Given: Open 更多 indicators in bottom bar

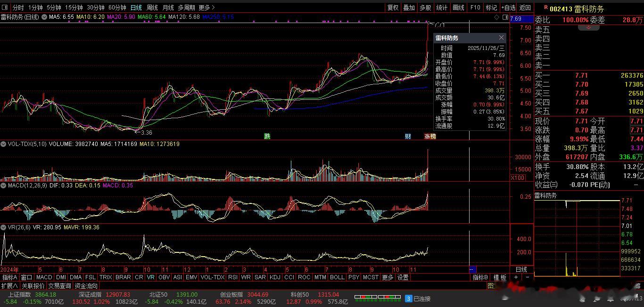Looking at the screenshot, I should [x=388, y=277].
